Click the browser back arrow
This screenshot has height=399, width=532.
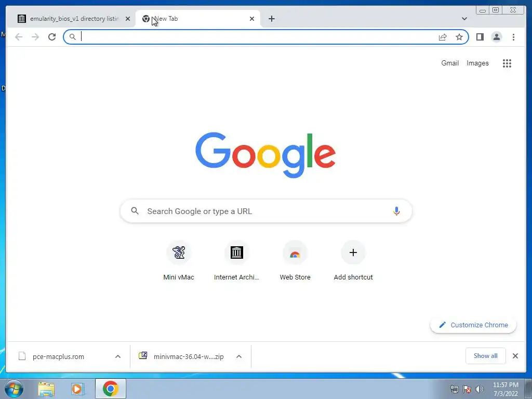[x=19, y=37]
